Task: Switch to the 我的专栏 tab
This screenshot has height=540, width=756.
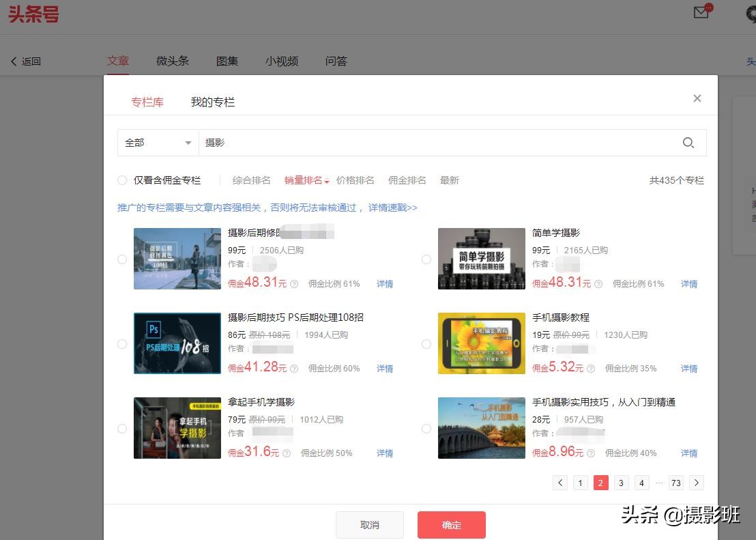Action: (212, 102)
